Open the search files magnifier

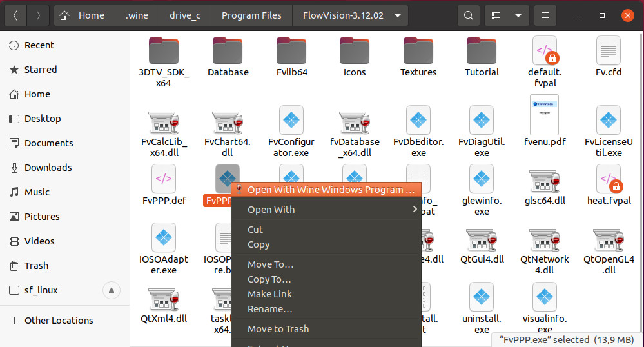(x=468, y=15)
